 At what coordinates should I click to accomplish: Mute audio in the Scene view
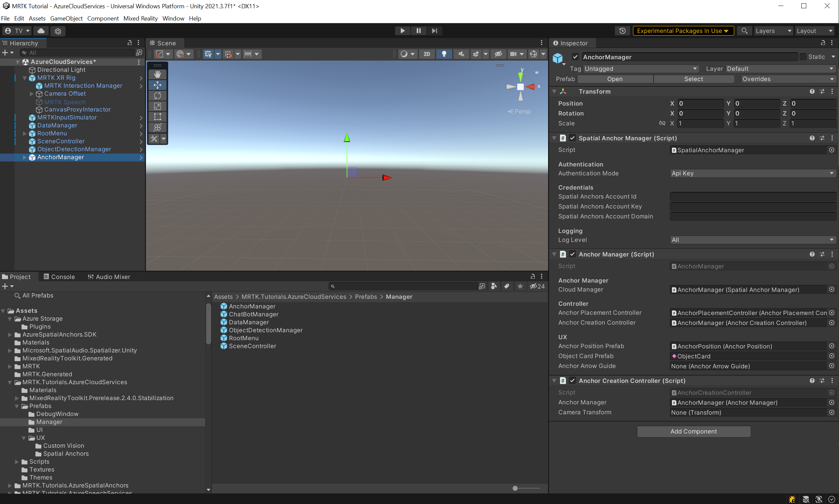(461, 54)
